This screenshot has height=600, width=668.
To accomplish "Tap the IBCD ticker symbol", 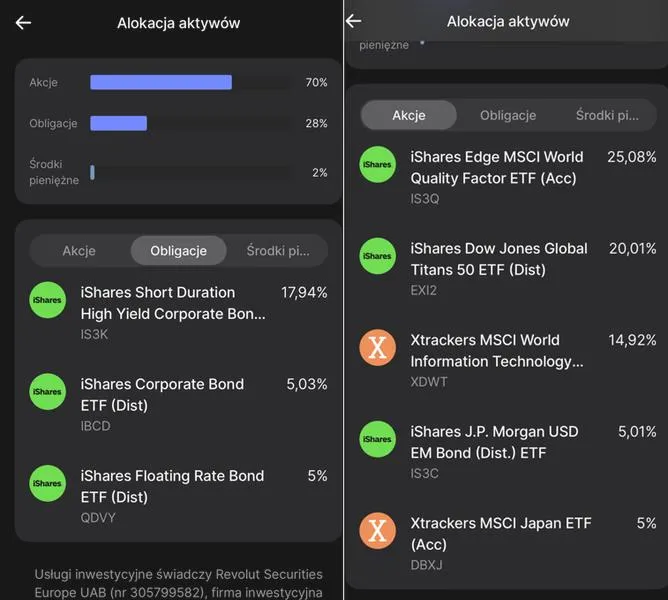I will tap(95, 426).
